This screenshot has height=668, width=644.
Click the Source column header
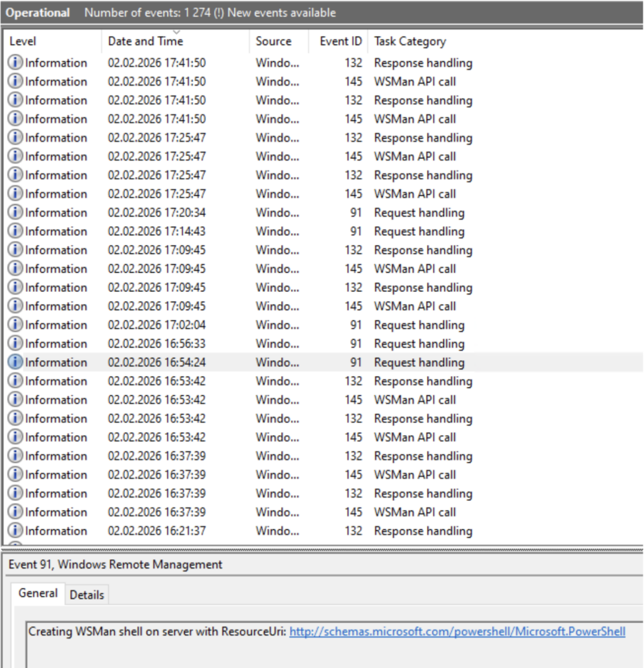(273, 41)
